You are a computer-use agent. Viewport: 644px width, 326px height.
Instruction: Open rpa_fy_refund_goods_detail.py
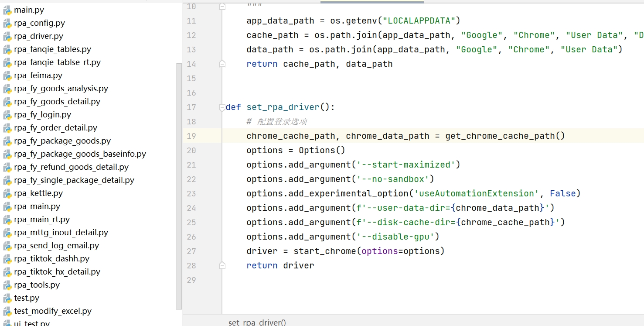(x=71, y=167)
